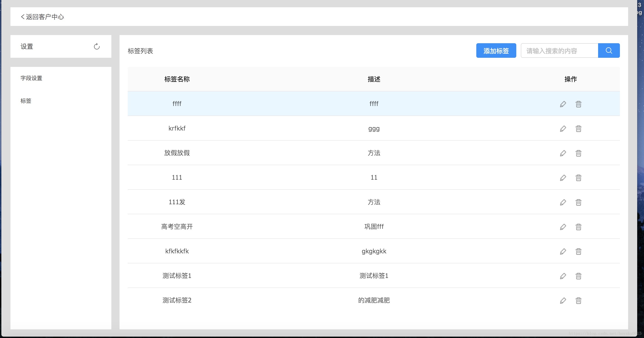Delete the 测试标签1 tag
Image resolution: width=644 pixels, height=338 pixels.
point(578,276)
